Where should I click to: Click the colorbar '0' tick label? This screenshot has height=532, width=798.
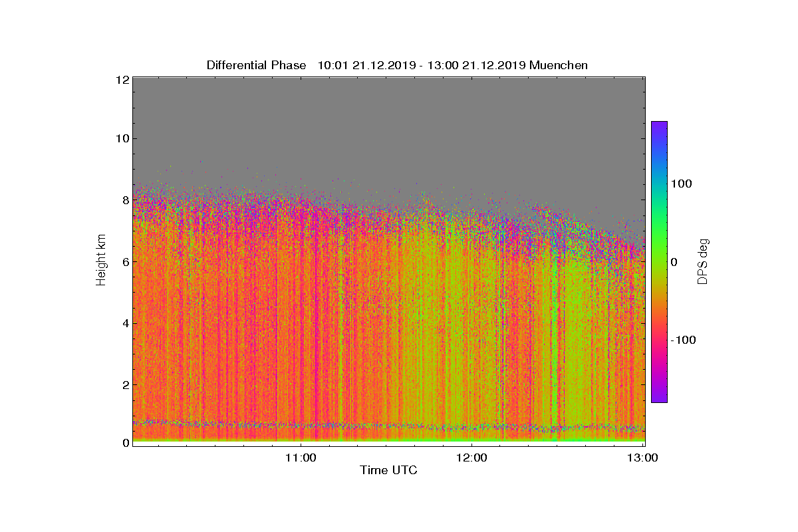coord(674,262)
